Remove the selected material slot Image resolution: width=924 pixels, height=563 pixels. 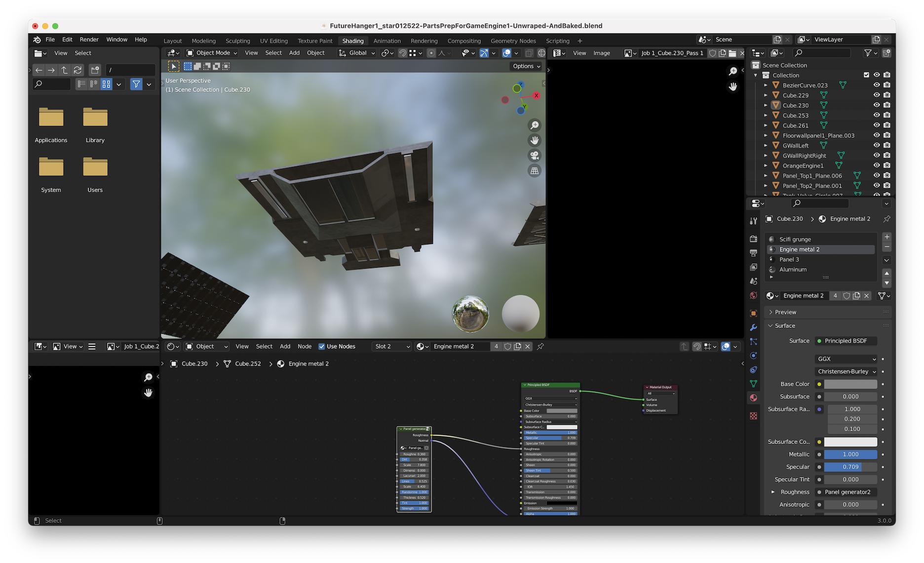[887, 247]
